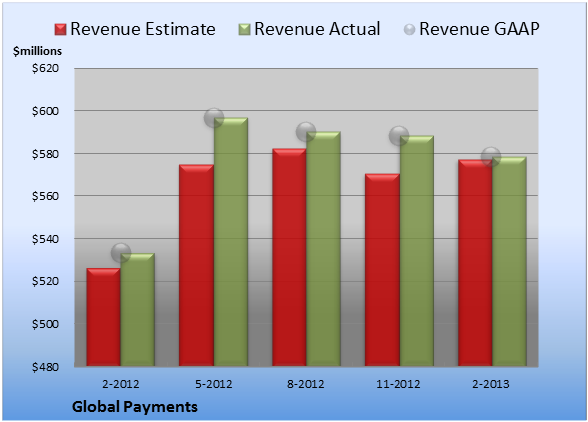Select the green actual bar for 8-2012

point(323,249)
